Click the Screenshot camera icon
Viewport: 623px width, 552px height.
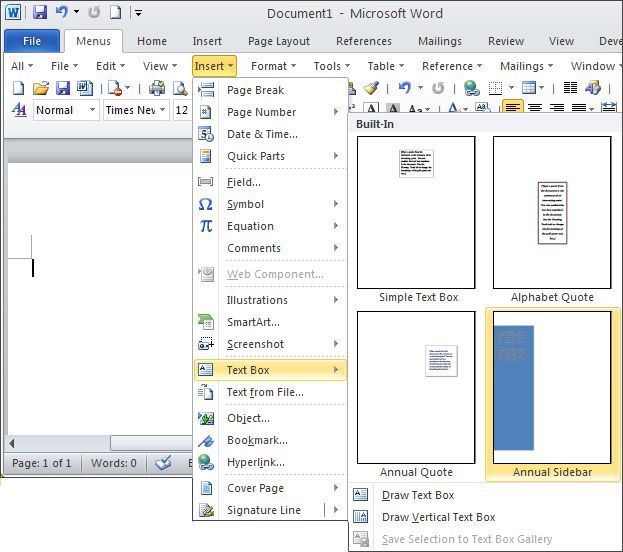(206, 344)
